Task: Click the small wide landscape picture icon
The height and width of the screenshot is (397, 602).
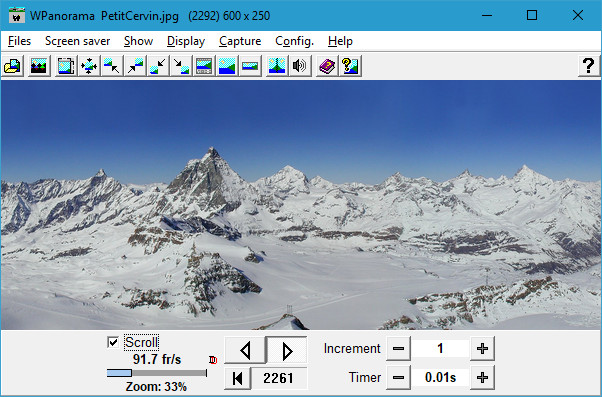Action: click(250, 66)
